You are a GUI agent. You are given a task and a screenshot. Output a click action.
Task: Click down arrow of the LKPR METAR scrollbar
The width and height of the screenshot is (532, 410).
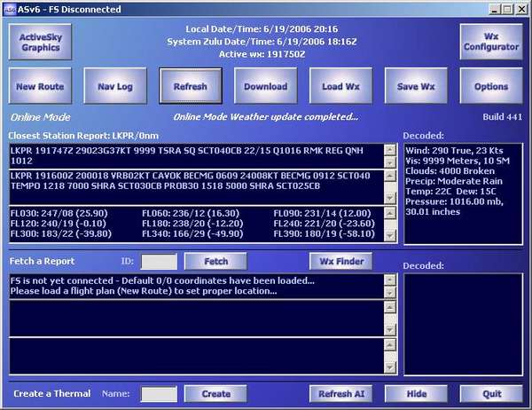[390, 162]
